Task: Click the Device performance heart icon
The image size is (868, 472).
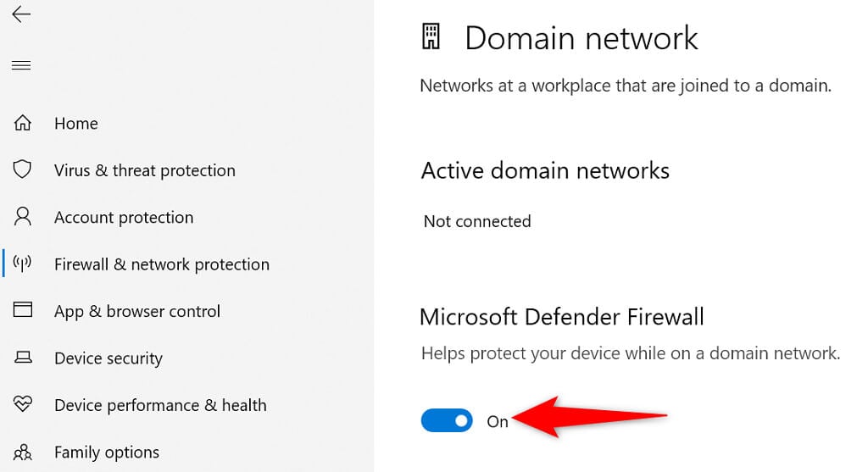Action: pos(22,405)
